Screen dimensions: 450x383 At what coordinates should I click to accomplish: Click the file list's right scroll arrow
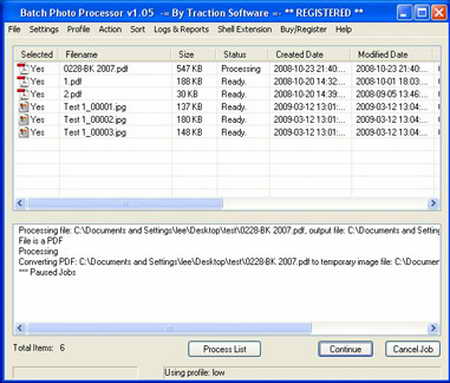coord(433,203)
